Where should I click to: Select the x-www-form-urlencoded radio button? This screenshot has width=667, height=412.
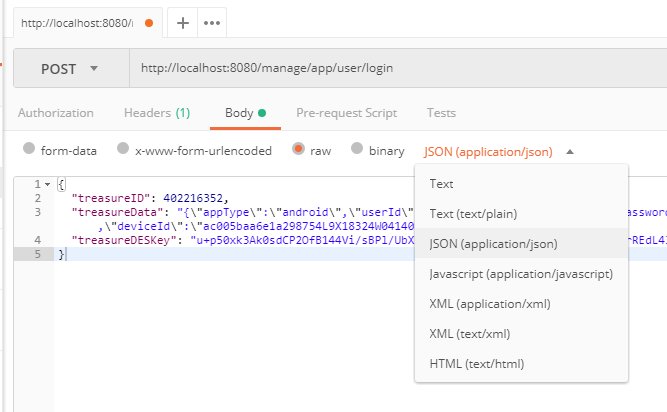coord(123,148)
